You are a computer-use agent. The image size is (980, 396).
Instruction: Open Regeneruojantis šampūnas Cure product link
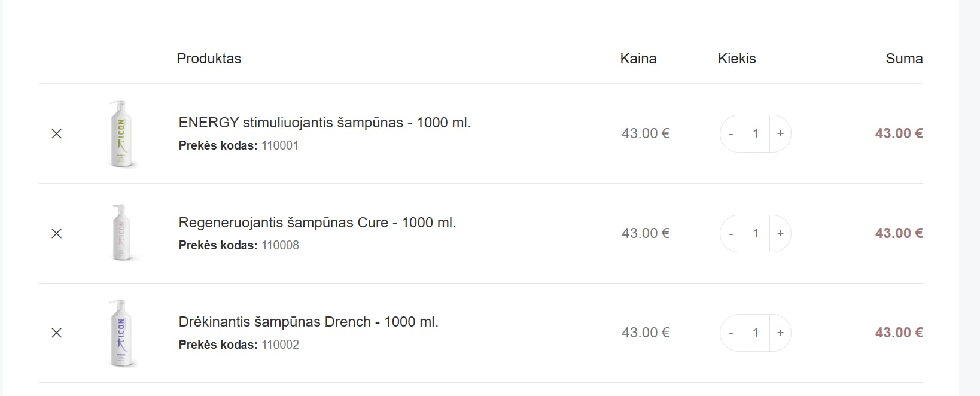pos(317,223)
